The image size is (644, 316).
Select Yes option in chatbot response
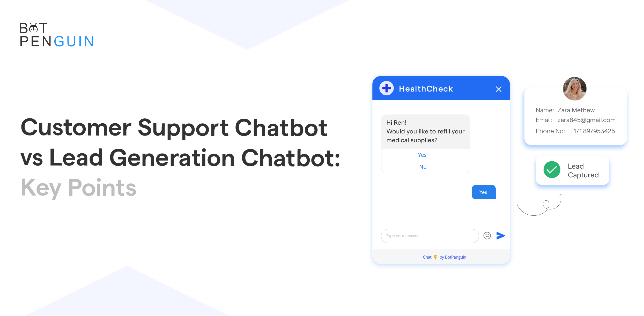(x=422, y=155)
